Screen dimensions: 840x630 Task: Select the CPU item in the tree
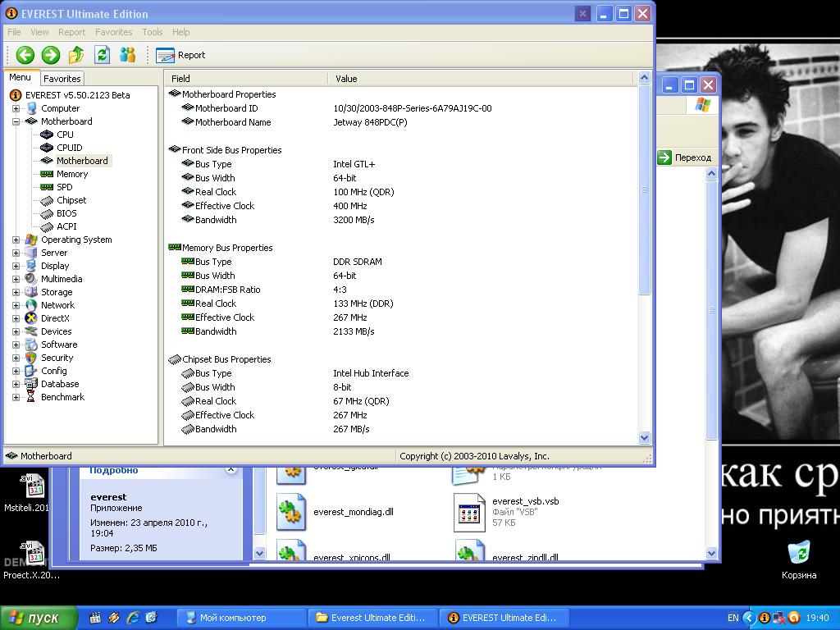65,135
